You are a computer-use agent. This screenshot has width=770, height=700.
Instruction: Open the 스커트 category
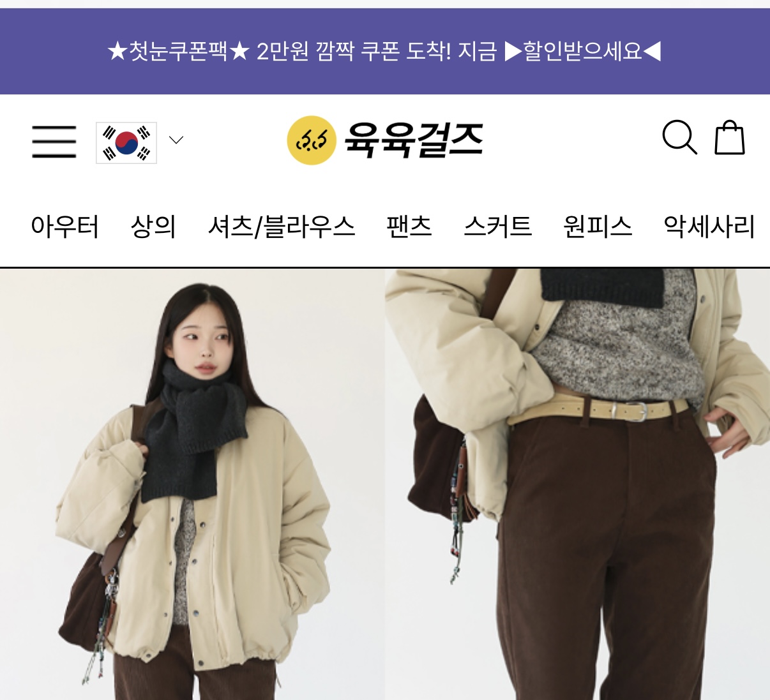tap(498, 227)
